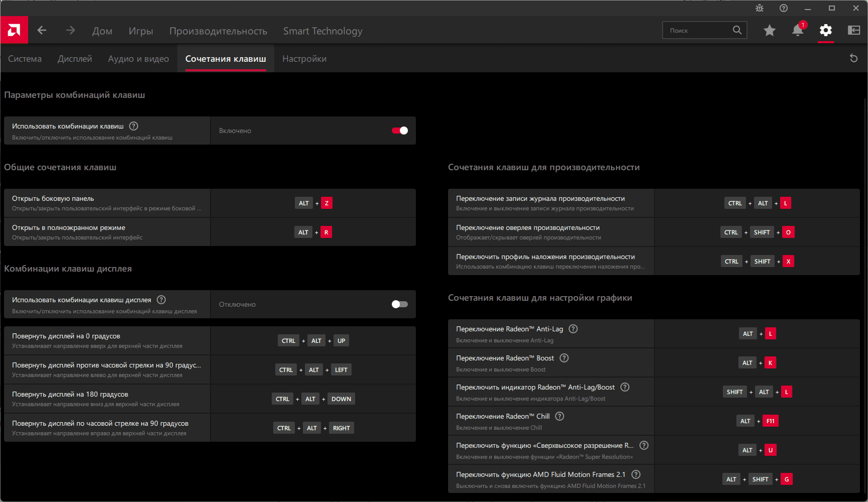Switch to the Дисплей subtab

[75, 59]
